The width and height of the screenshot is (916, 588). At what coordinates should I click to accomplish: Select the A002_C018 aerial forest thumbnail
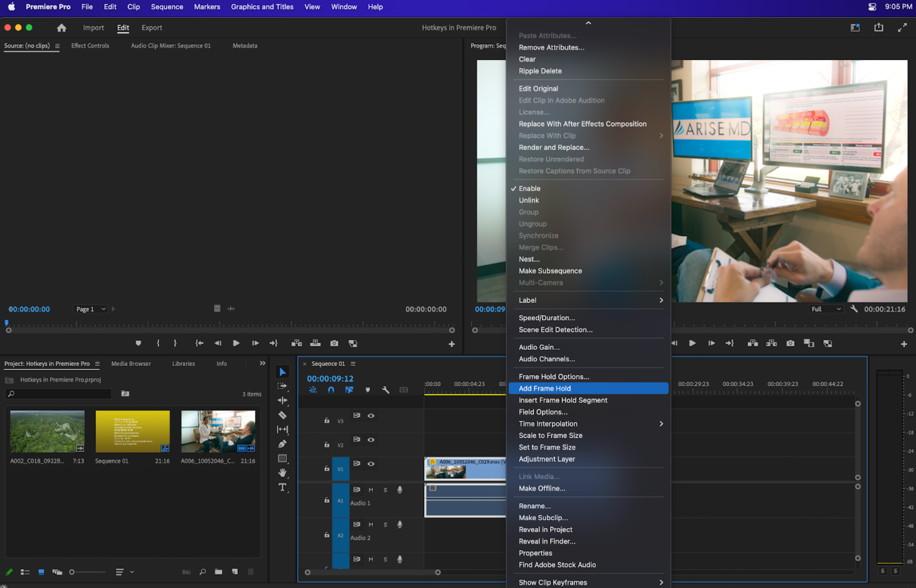47,431
